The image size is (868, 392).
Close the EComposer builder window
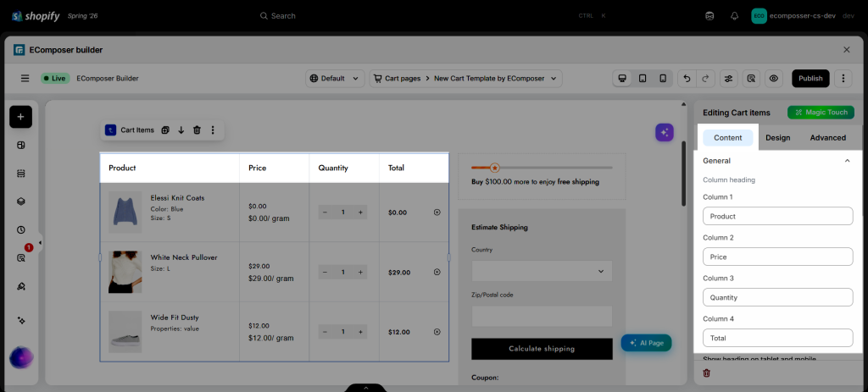[847, 50]
